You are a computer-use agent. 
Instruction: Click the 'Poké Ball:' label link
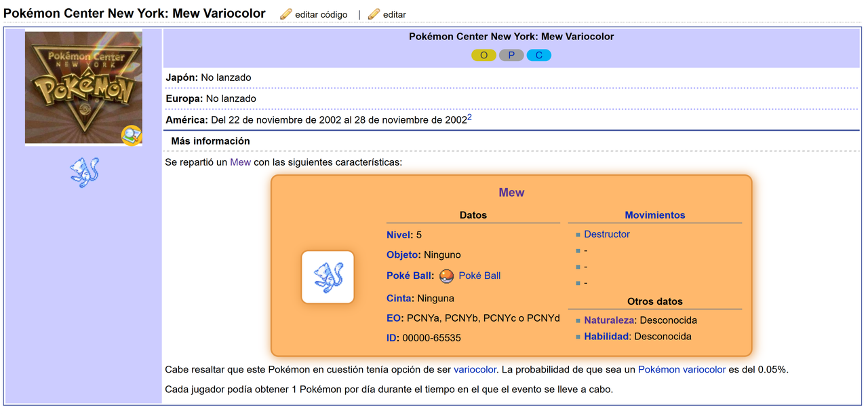pos(410,276)
